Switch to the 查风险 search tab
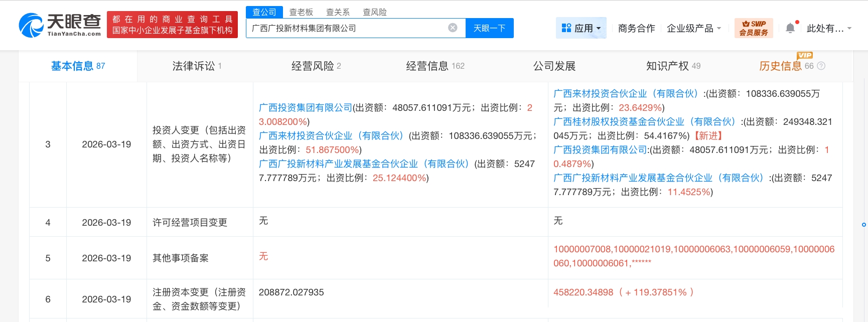Viewport: 868px width, 322px height. click(375, 12)
